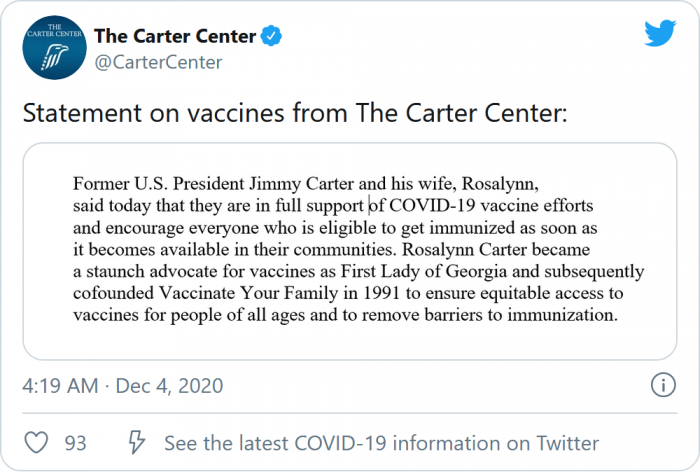The height and width of the screenshot is (472, 700).
Task: Open "See the latest COVID-19 information" link
Action: coord(381,442)
